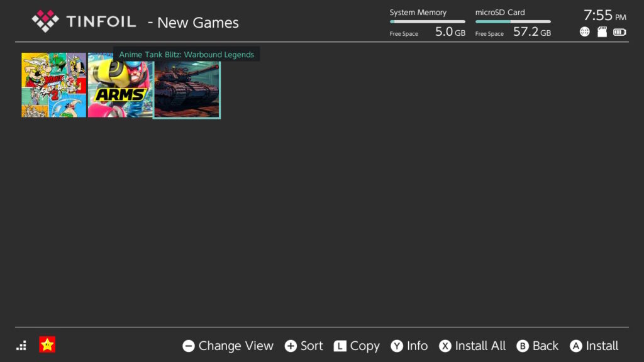
Task: Click the SD card status icon
Action: click(602, 32)
